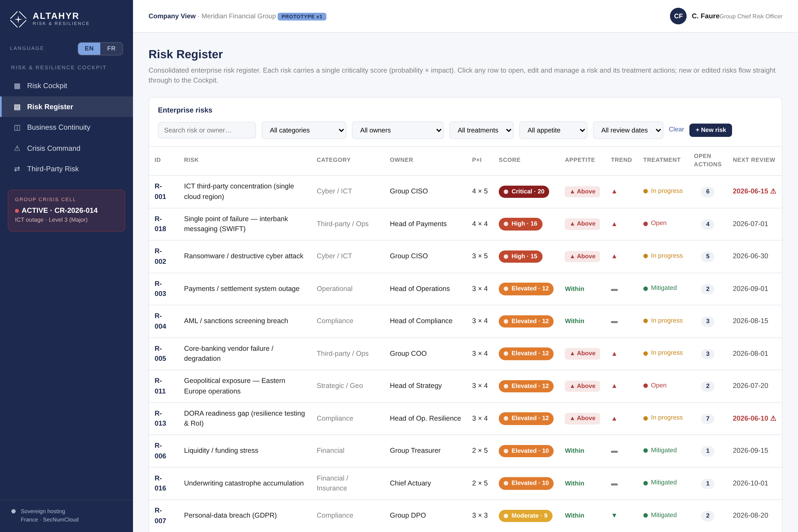The image size is (798, 532).
Task: Select Risk Register in sidebar
Action: 66,107
